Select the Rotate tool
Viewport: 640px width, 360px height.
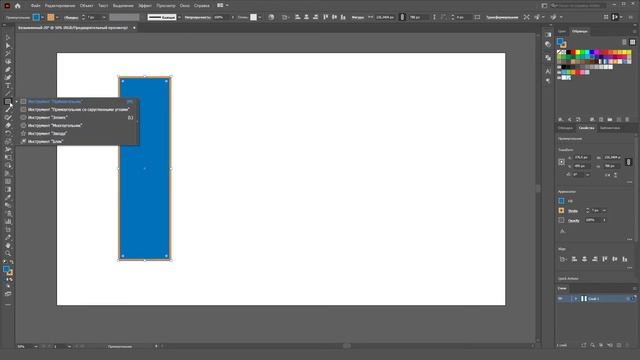[x=8, y=133]
